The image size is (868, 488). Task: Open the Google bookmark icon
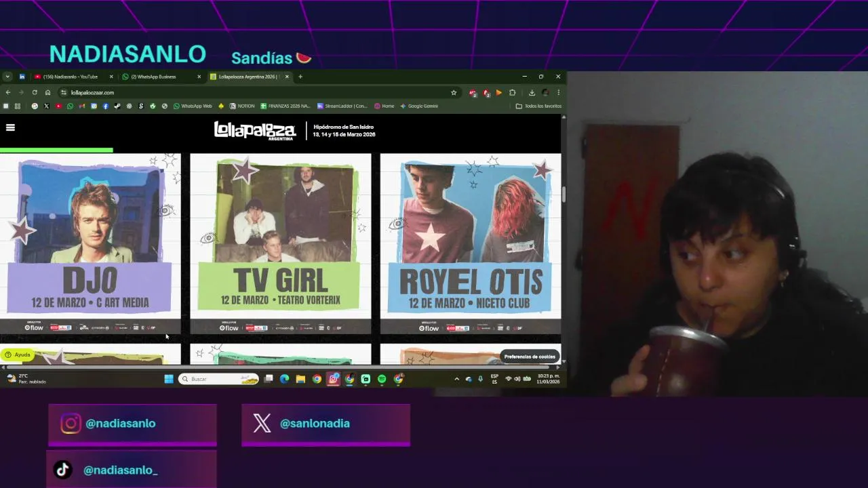click(x=35, y=106)
